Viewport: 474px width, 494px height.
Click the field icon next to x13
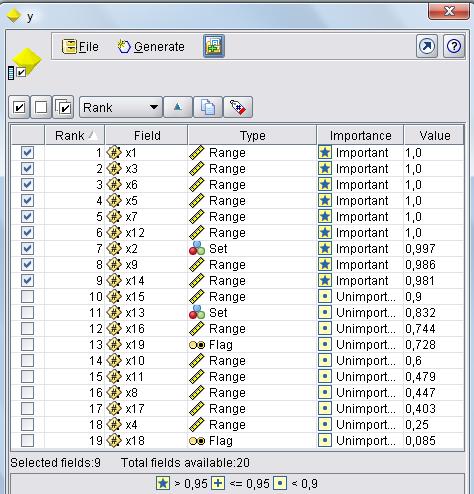pos(114,313)
